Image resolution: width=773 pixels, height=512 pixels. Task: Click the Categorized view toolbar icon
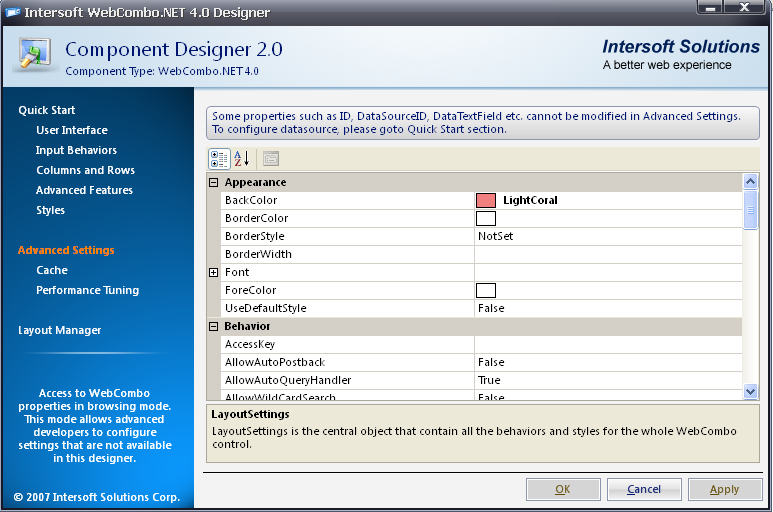[x=219, y=159]
